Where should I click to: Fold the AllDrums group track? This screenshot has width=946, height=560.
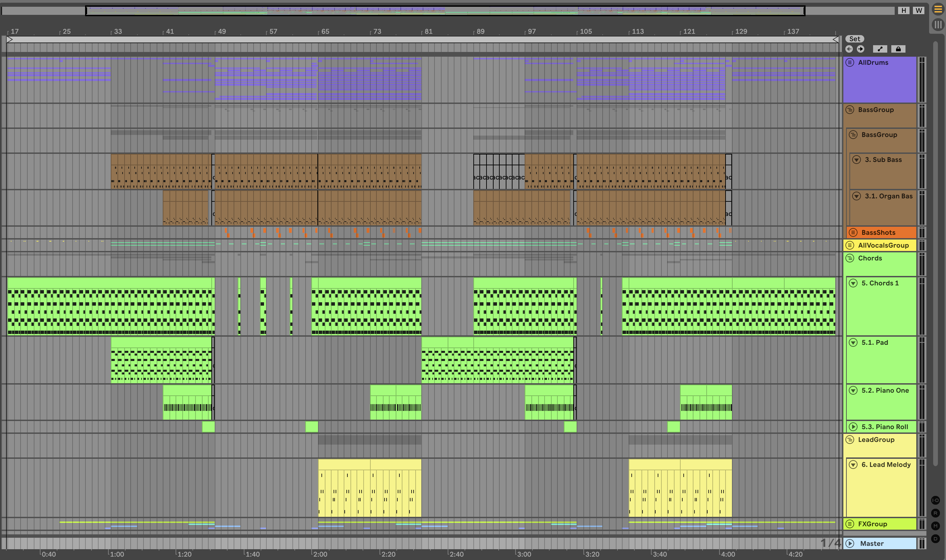[x=850, y=63]
